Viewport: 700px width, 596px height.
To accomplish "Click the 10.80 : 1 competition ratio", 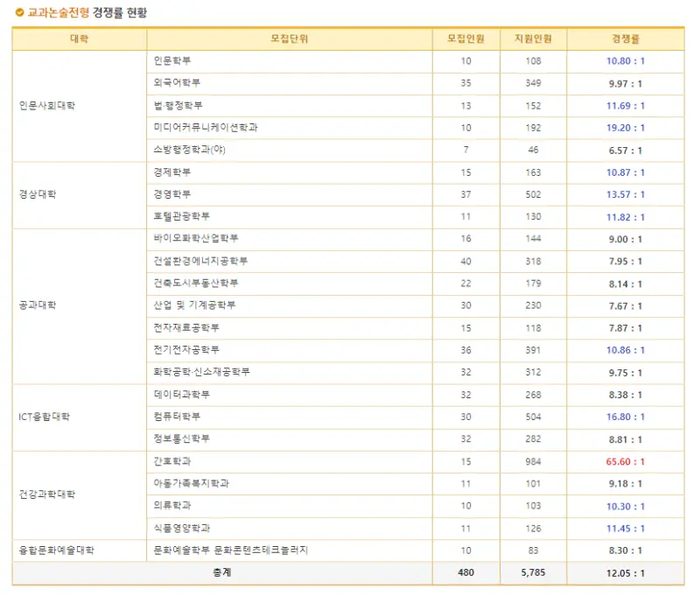I will click(x=626, y=60).
